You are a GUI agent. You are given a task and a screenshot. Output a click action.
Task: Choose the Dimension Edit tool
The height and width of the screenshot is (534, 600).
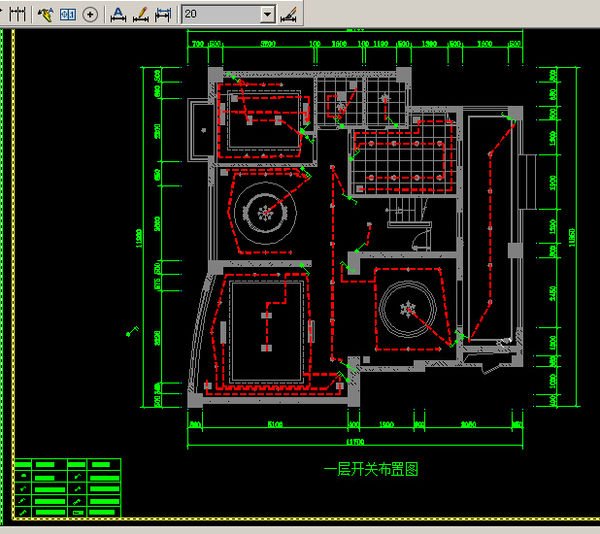pyautogui.click(x=117, y=14)
